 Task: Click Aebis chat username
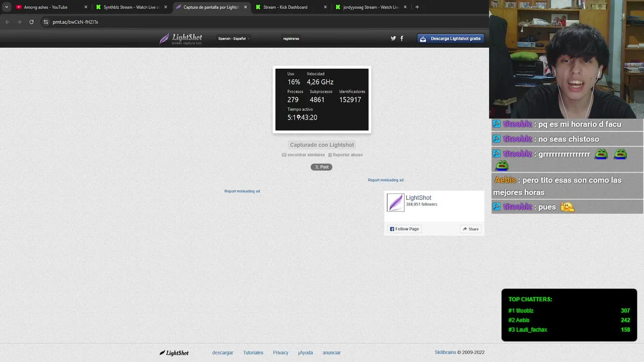(505, 180)
